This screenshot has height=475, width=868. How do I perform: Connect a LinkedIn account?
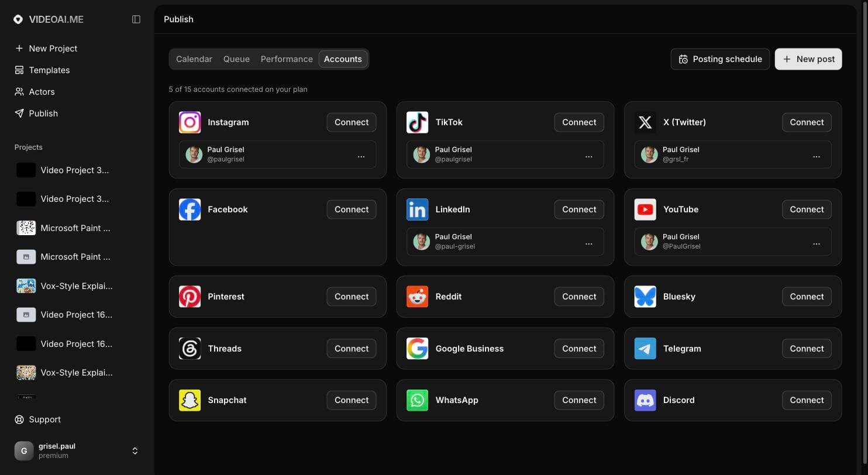(x=579, y=209)
